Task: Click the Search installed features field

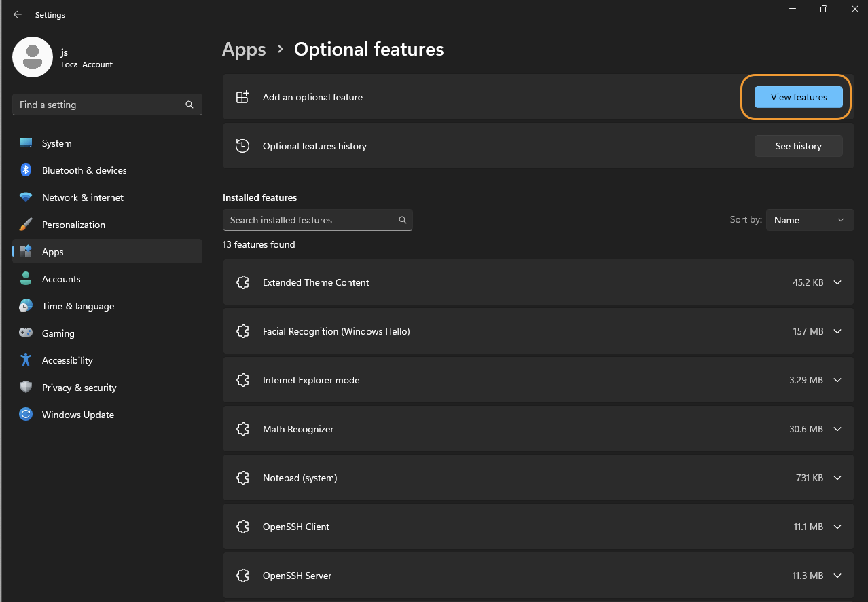Action: point(318,220)
